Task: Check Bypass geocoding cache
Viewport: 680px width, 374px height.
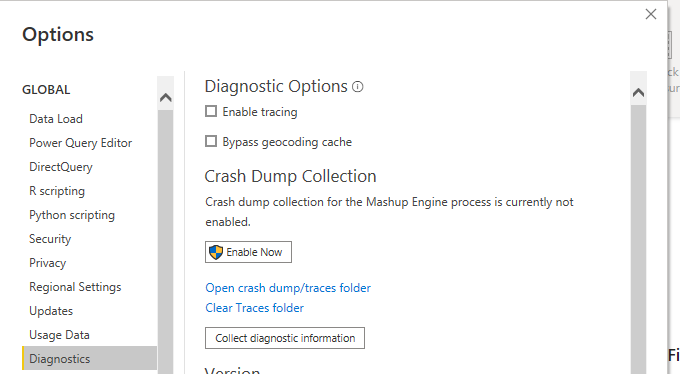Action: [x=211, y=141]
